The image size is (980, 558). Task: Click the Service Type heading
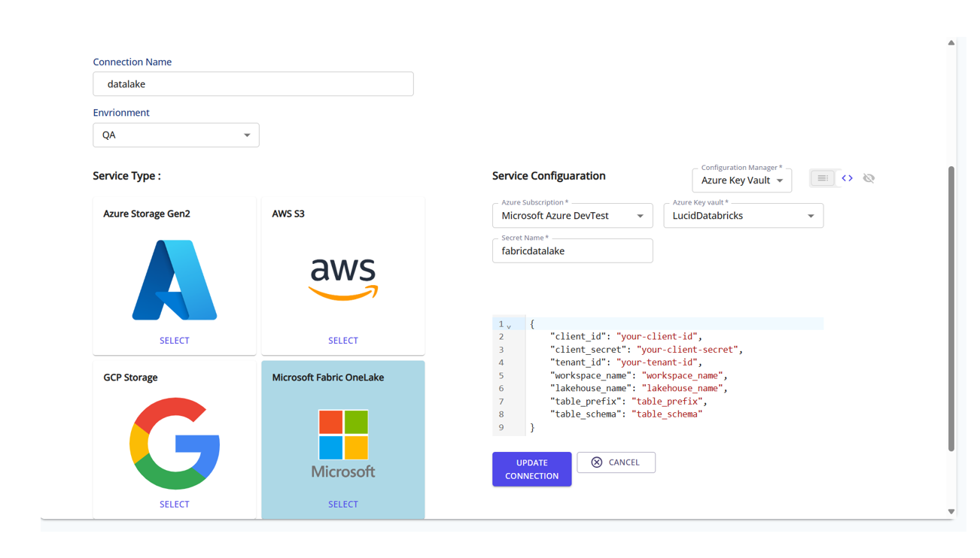click(126, 176)
